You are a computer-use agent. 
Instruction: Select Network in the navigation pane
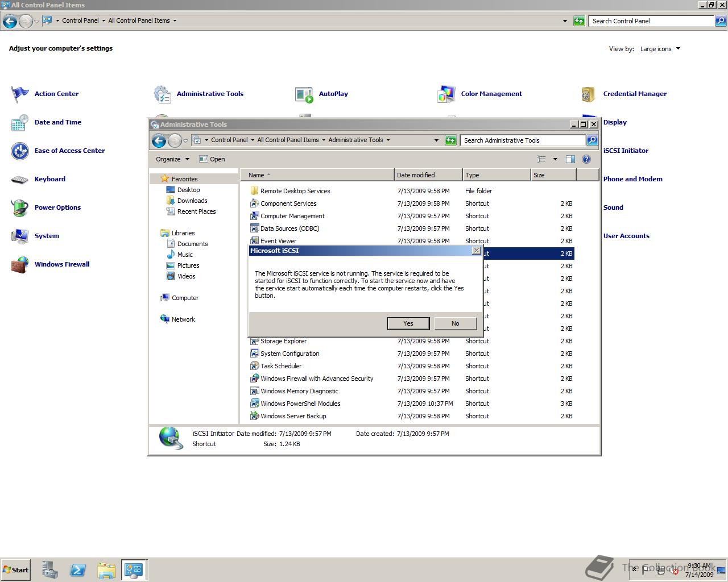pos(183,319)
